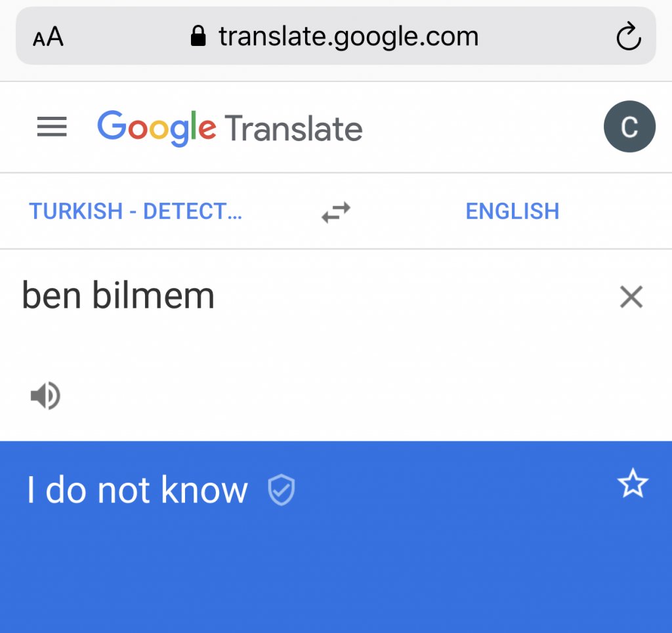Swap the source and target languages
Image resolution: width=672 pixels, height=633 pixels.
coord(336,212)
